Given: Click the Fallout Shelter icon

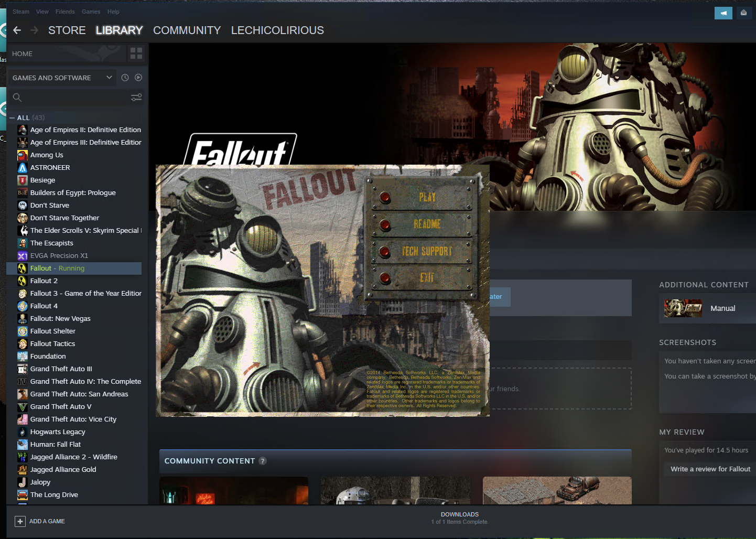Looking at the screenshot, I should (x=23, y=331).
